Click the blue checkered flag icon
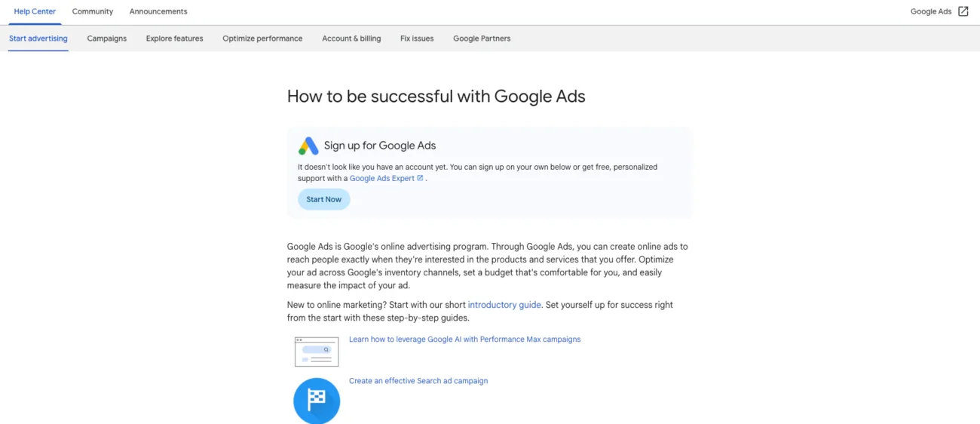 (317, 401)
